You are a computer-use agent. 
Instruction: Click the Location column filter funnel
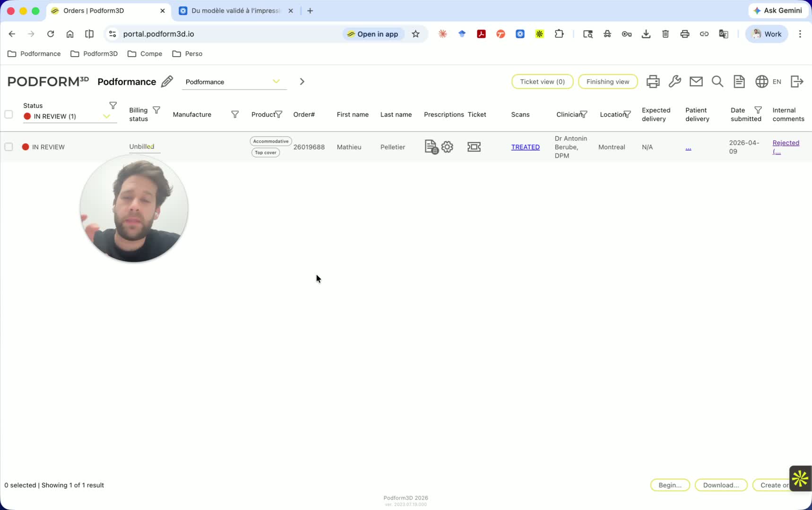point(627,114)
